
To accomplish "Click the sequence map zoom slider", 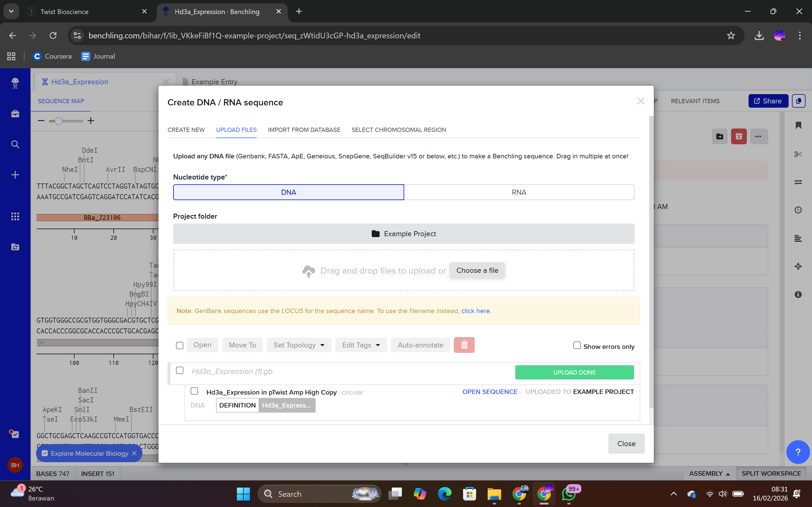I will pyautogui.click(x=59, y=121).
